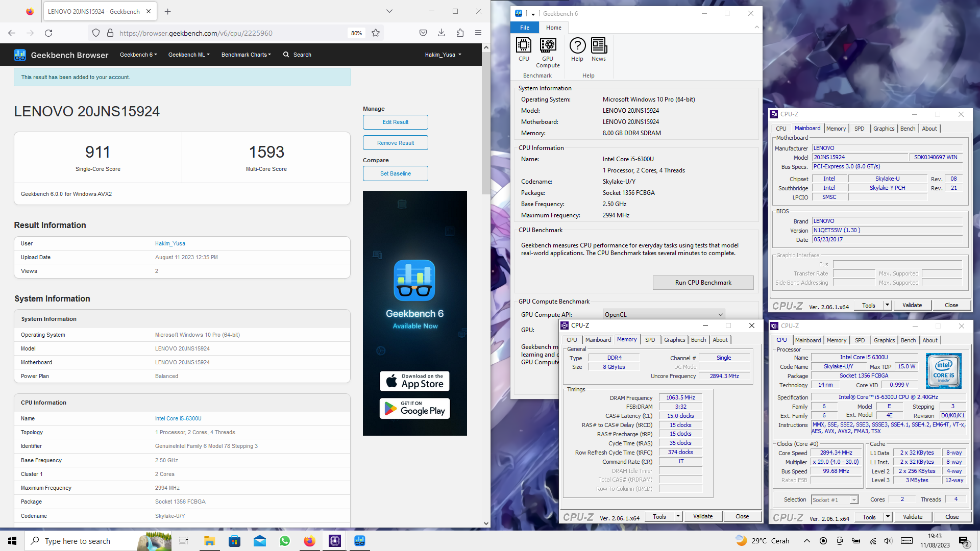
Task: Click Edit Result button
Action: click(396, 122)
